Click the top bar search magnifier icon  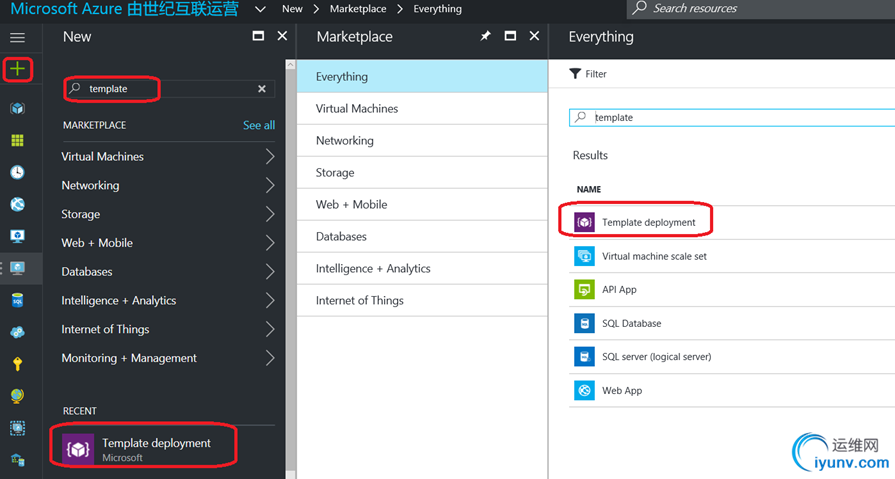640,8
